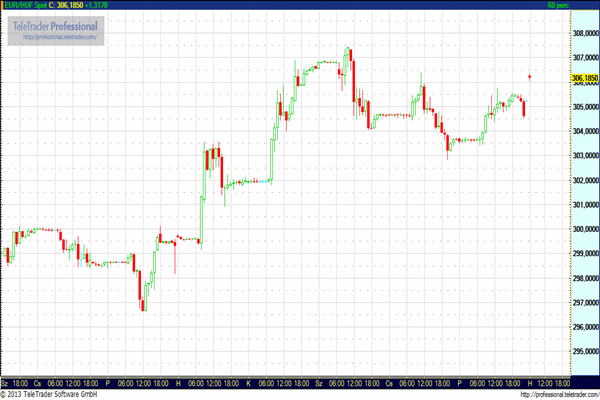
Task: Select the K day label on time axis
Action: (x=247, y=383)
